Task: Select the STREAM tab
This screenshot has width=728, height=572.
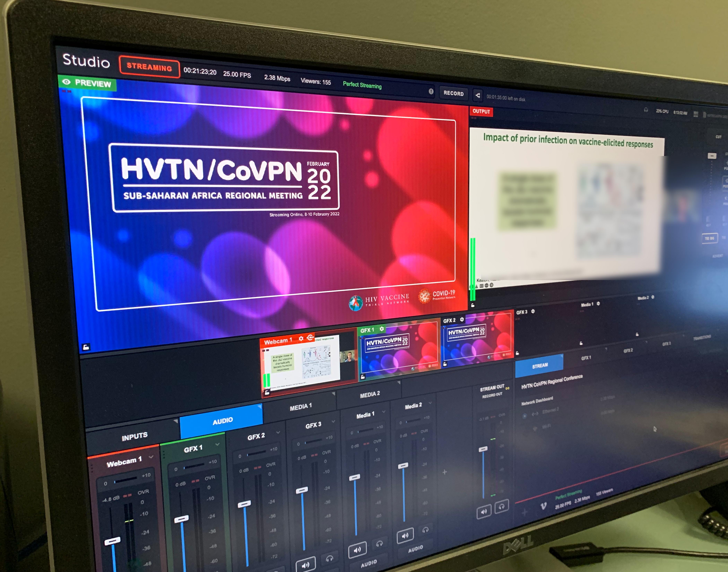Action: pos(539,366)
